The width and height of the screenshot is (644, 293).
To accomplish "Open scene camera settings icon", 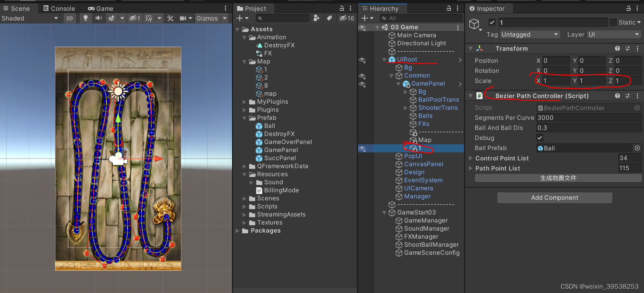I will point(183,18).
